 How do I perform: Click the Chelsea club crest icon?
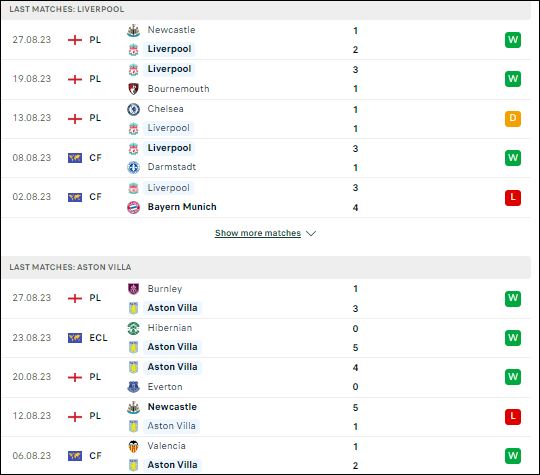tap(133, 109)
